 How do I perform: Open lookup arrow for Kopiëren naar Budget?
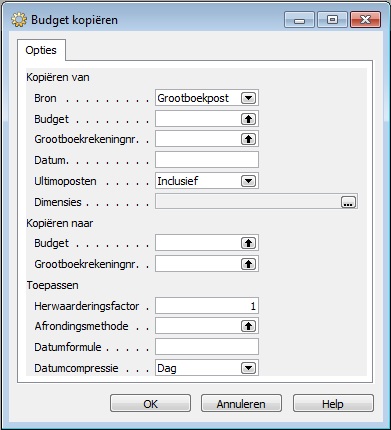(x=248, y=243)
